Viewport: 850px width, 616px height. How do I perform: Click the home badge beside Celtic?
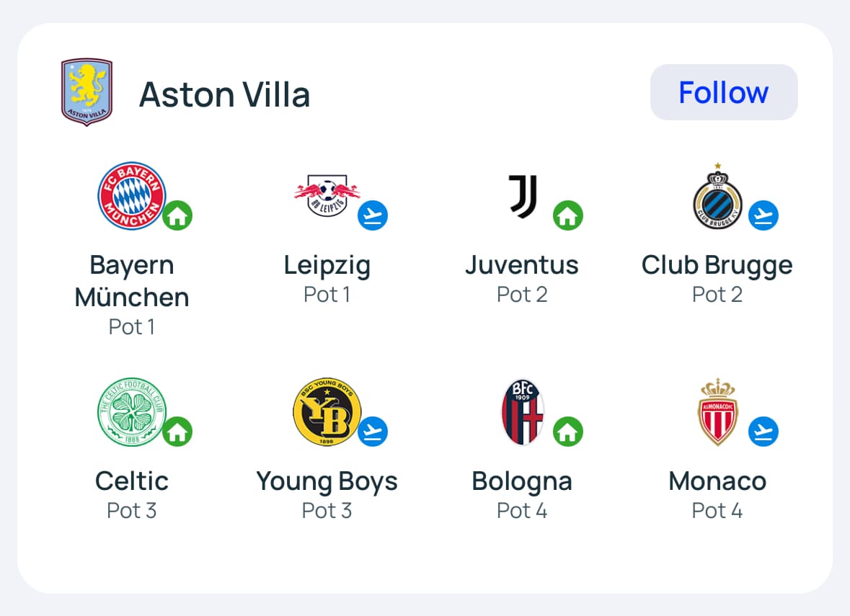(177, 432)
